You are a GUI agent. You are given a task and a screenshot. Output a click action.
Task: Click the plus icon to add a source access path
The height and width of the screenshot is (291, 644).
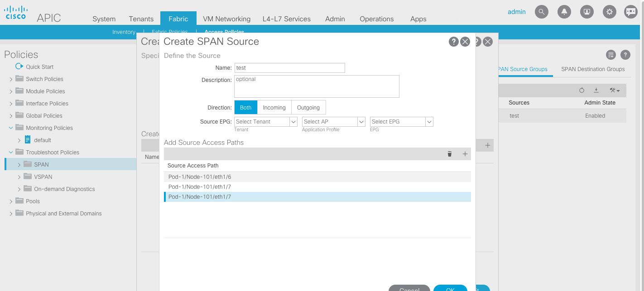click(x=465, y=154)
